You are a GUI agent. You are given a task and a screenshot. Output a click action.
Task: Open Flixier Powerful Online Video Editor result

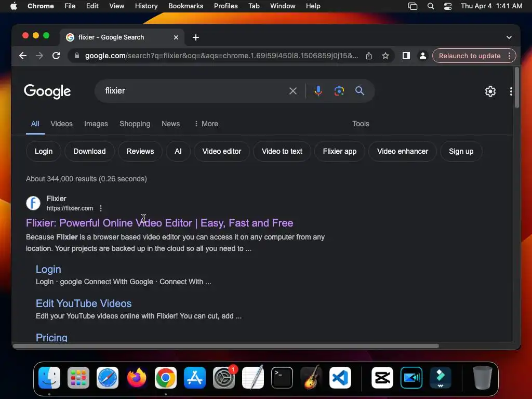tap(159, 223)
